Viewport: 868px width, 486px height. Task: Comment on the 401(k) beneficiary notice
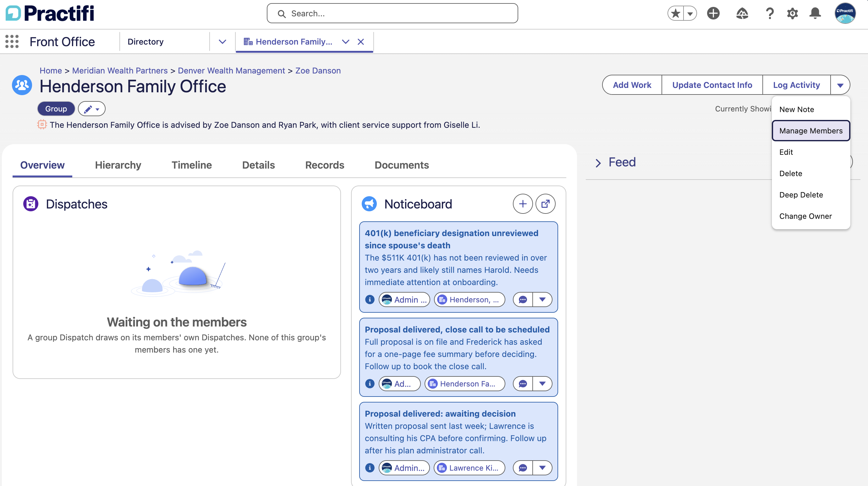click(x=523, y=300)
